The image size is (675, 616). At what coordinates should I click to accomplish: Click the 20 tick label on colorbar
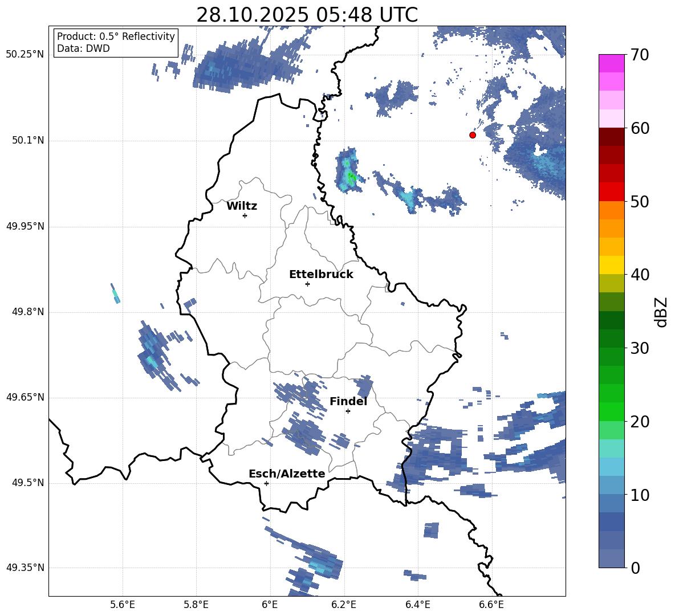click(640, 422)
